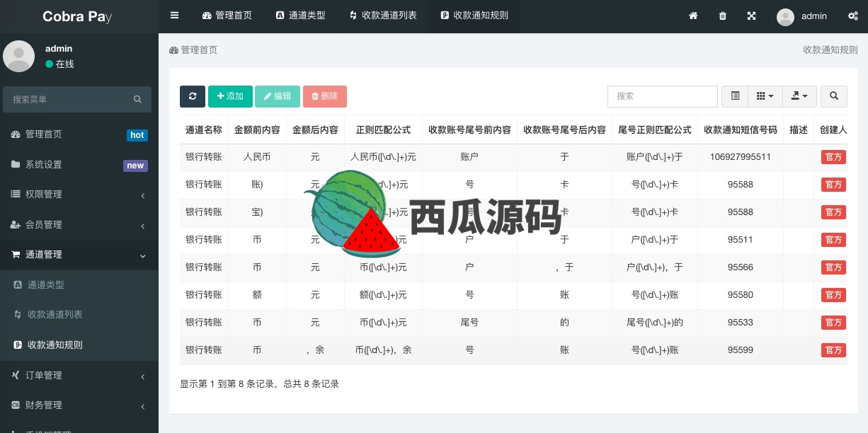
Task: Open the admin user dropdown in top bar
Action: [802, 16]
